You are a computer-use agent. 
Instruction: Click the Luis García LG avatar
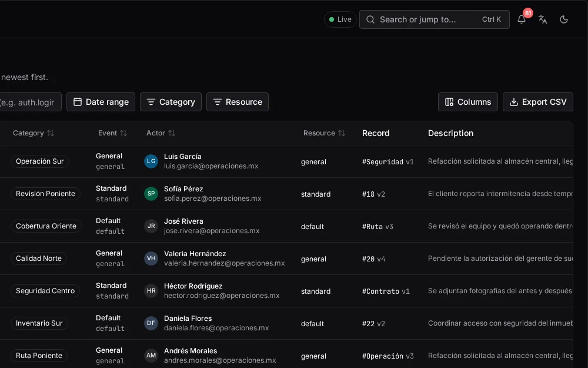click(151, 161)
